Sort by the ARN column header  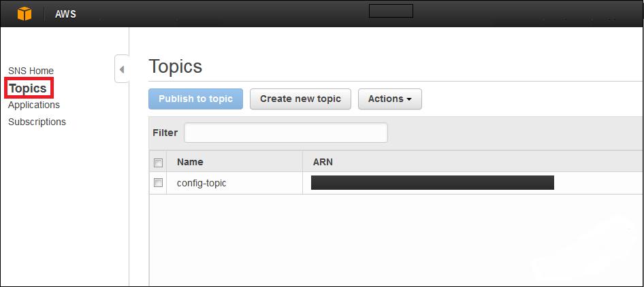click(x=323, y=162)
